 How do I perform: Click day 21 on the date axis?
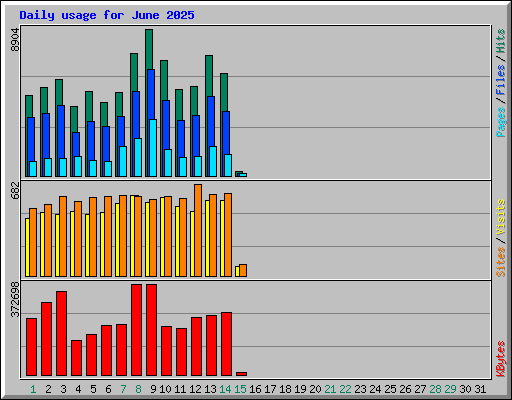330,389
